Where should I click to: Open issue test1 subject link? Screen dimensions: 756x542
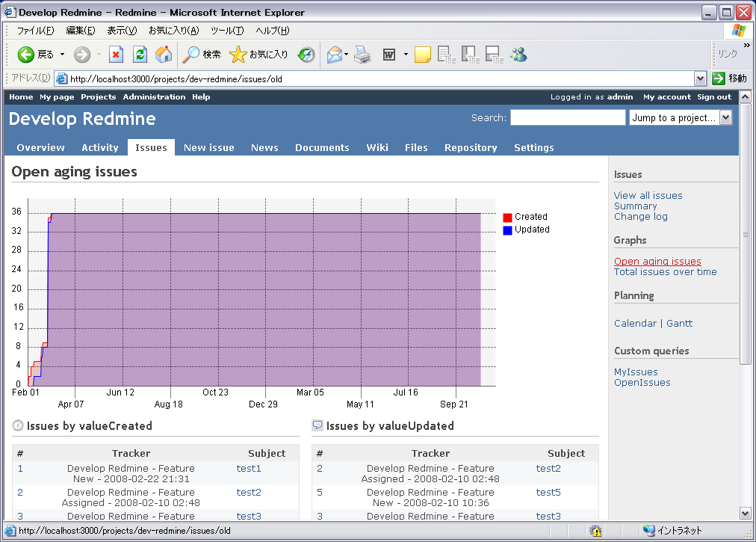(249, 469)
